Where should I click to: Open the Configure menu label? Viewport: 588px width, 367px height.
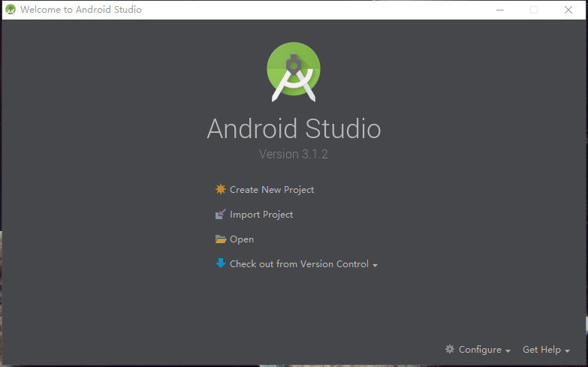480,350
